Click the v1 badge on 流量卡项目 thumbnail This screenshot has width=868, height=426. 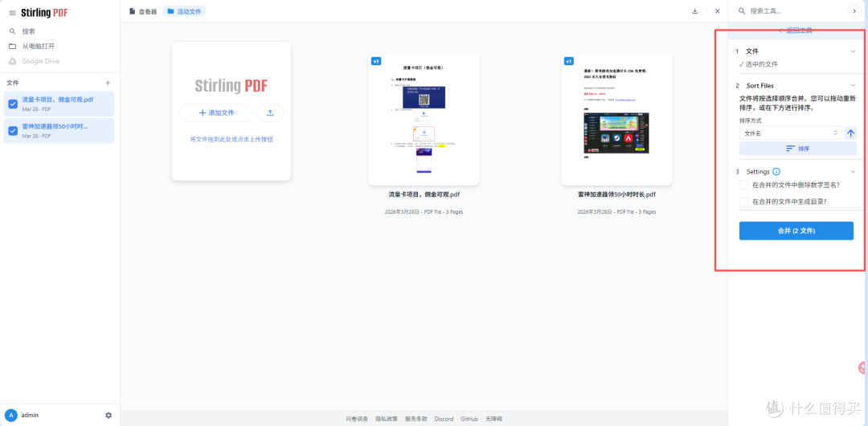[x=376, y=61]
